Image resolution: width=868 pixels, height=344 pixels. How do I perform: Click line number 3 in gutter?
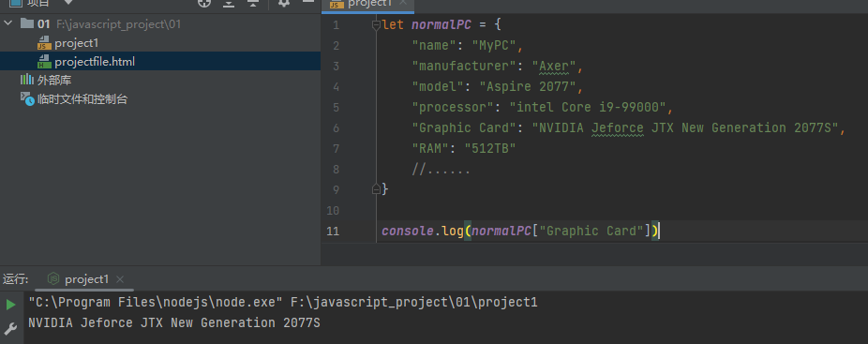click(336, 67)
